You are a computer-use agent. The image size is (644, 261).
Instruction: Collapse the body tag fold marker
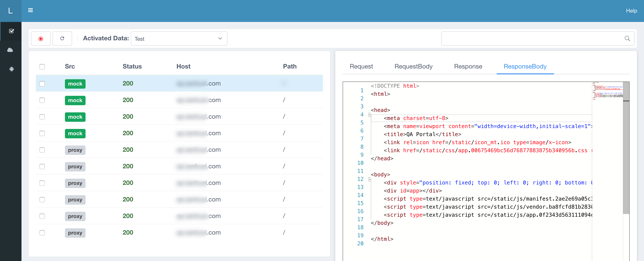pos(370,179)
